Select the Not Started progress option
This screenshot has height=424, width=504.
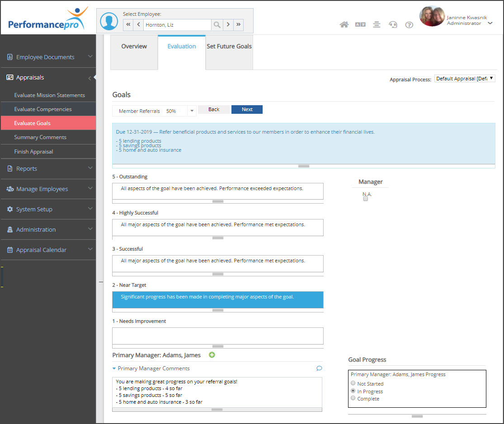coord(353,383)
